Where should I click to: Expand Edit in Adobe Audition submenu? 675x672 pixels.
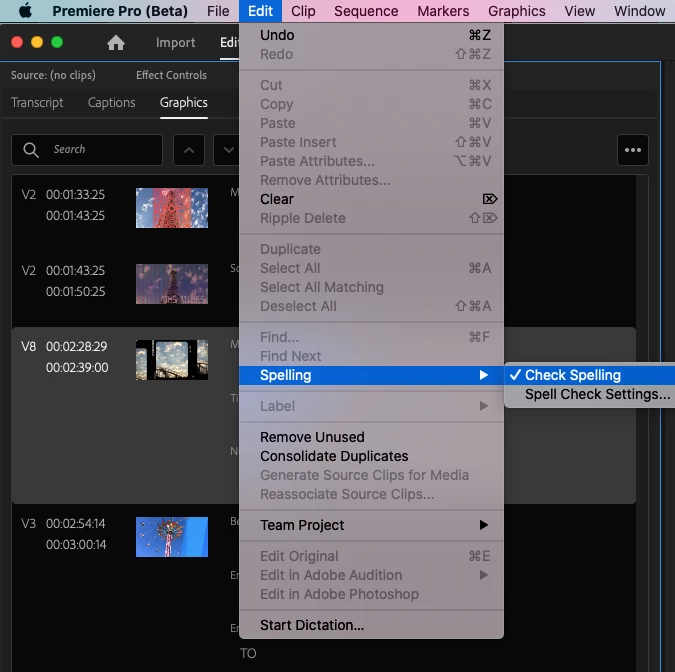371,575
